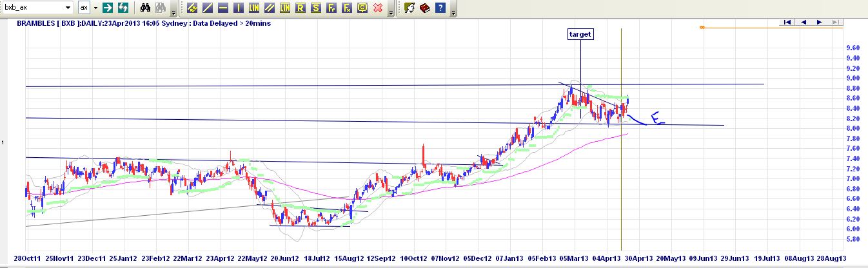Screen dimensions: 868x268
Task: Click the 'target' annotation label
Action: [580, 34]
